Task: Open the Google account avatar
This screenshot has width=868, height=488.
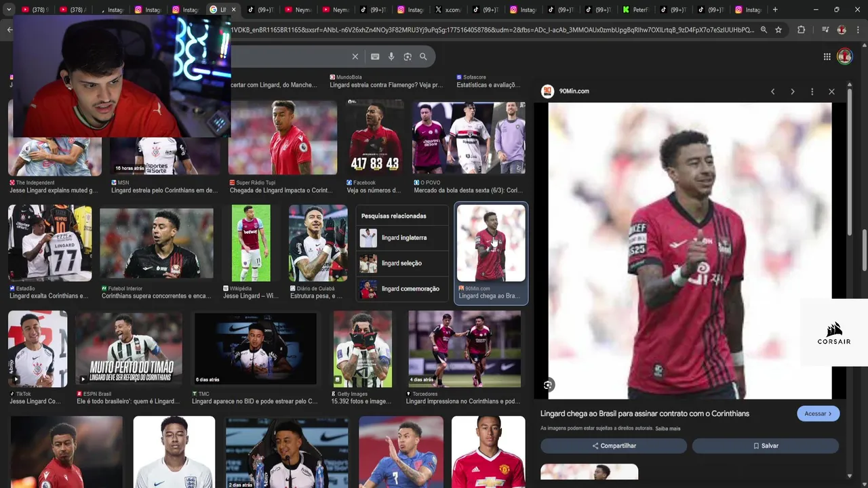Action: 844,56
